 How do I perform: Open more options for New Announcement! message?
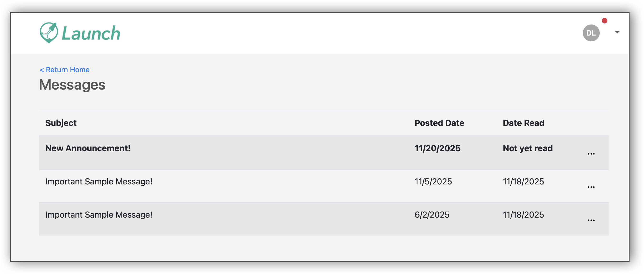coord(591,154)
